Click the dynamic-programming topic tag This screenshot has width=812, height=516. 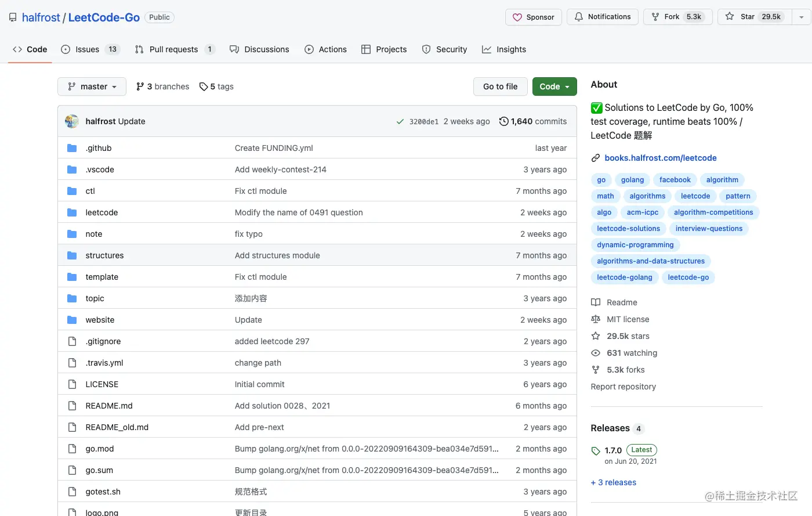(x=635, y=245)
